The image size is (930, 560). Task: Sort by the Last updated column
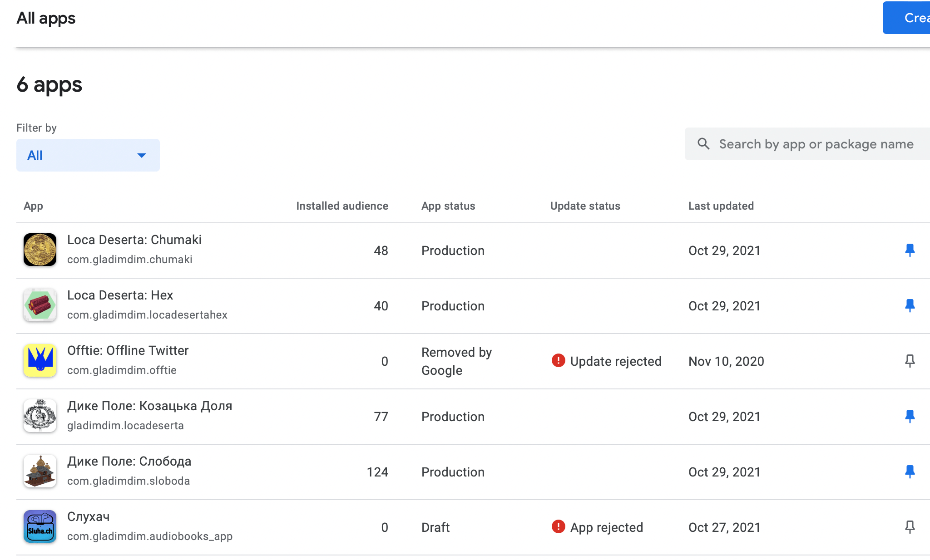721,206
